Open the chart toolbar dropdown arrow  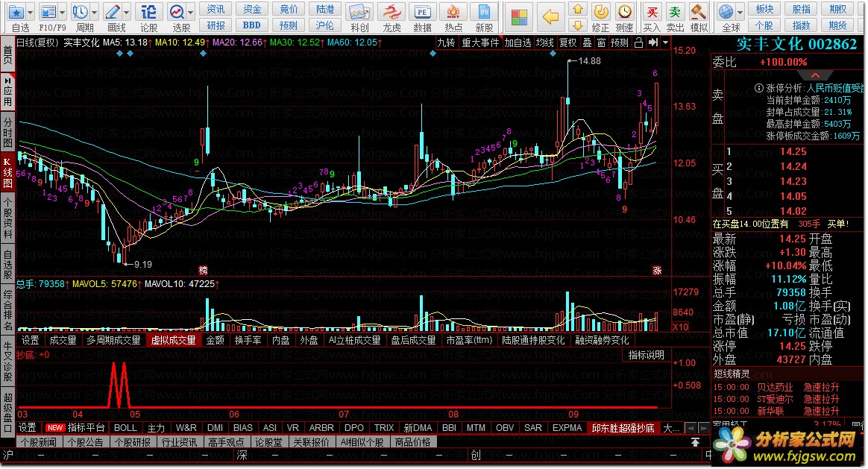(665, 43)
